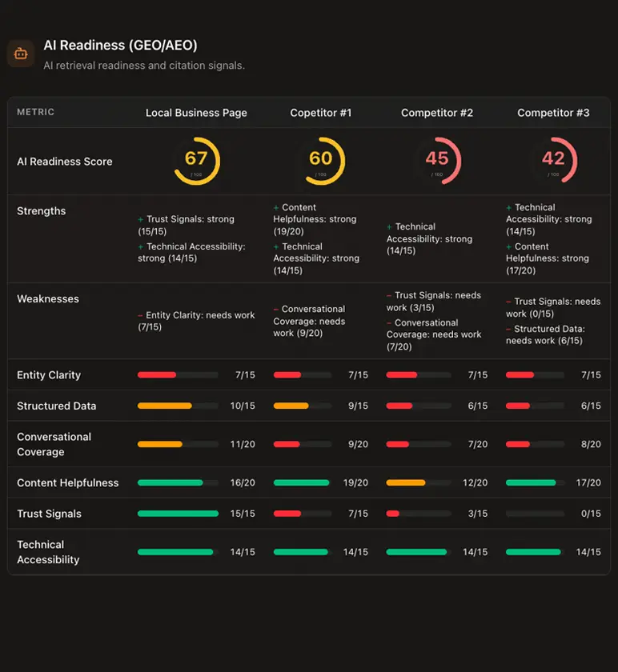Click the green Content Helpfulness bar scored 16/20
The image size is (618, 672).
click(171, 482)
